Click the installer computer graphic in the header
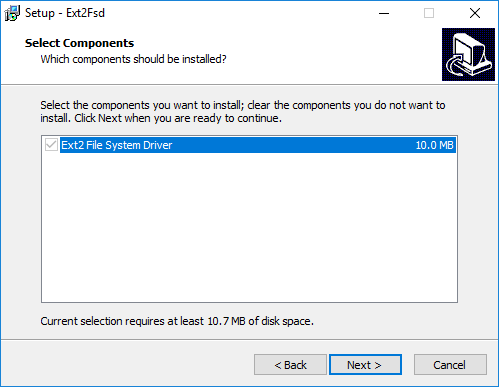 [x=468, y=54]
